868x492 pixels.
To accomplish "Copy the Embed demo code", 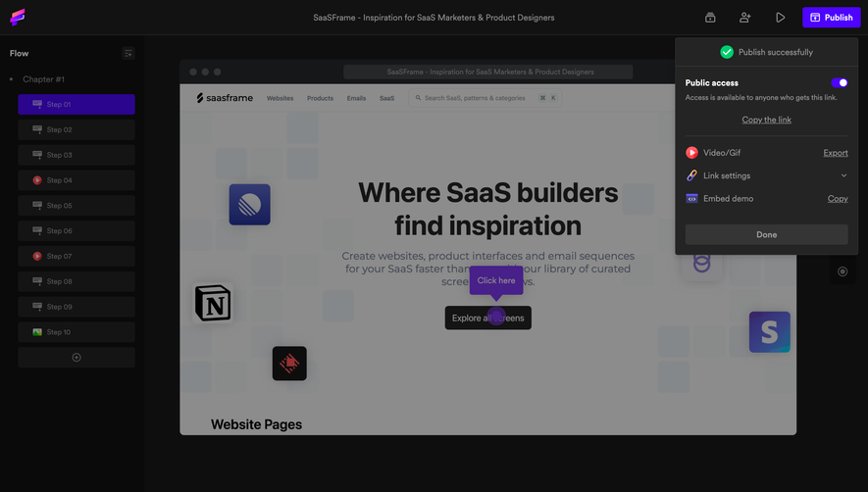I will click(838, 199).
